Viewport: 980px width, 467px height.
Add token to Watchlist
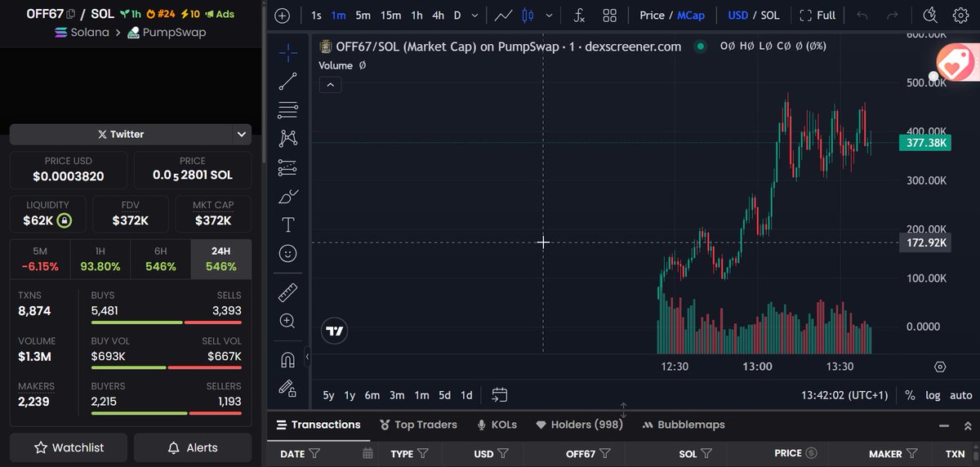pyautogui.click(x=69, y=447)
